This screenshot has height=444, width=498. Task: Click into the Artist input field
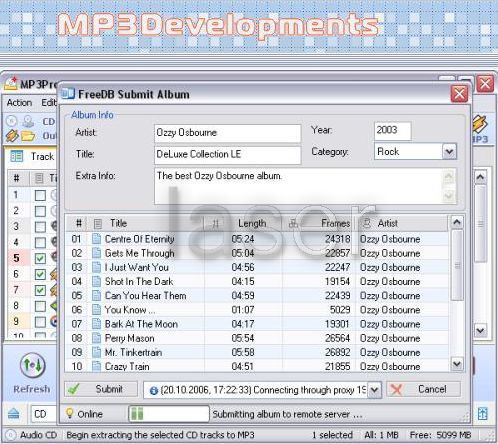point(228,133)
